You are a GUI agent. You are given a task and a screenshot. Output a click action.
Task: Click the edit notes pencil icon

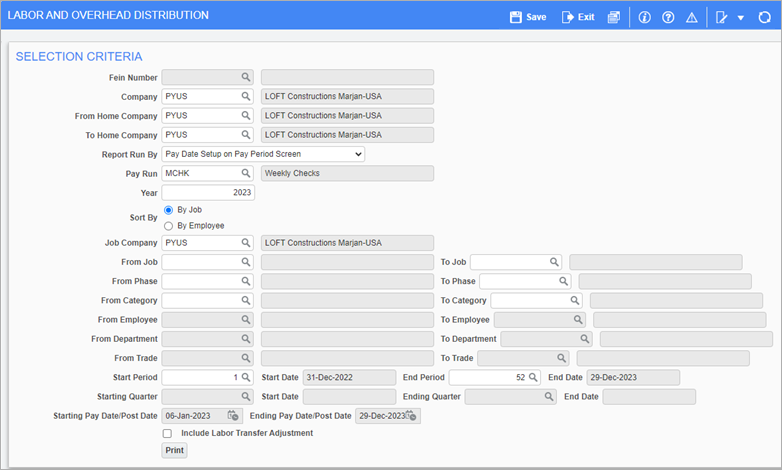click(722, 17)
